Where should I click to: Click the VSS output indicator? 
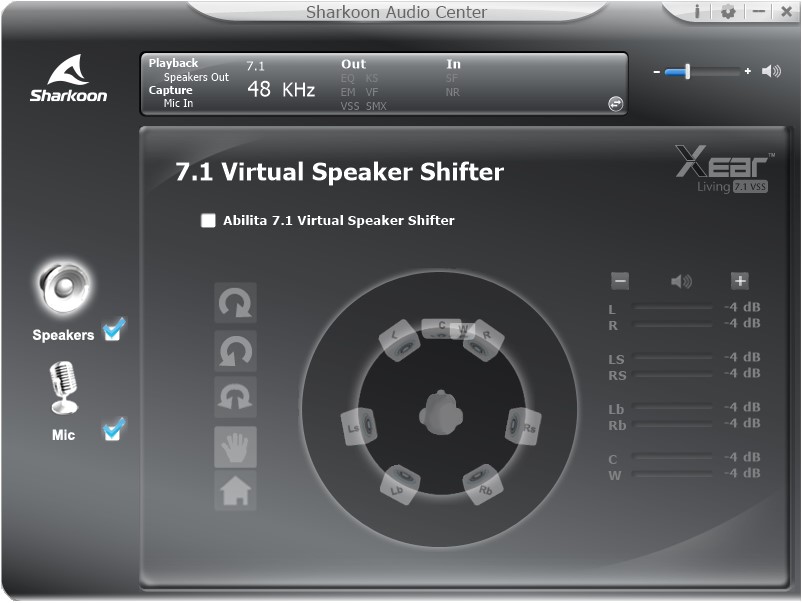click(x=350, y=106)
